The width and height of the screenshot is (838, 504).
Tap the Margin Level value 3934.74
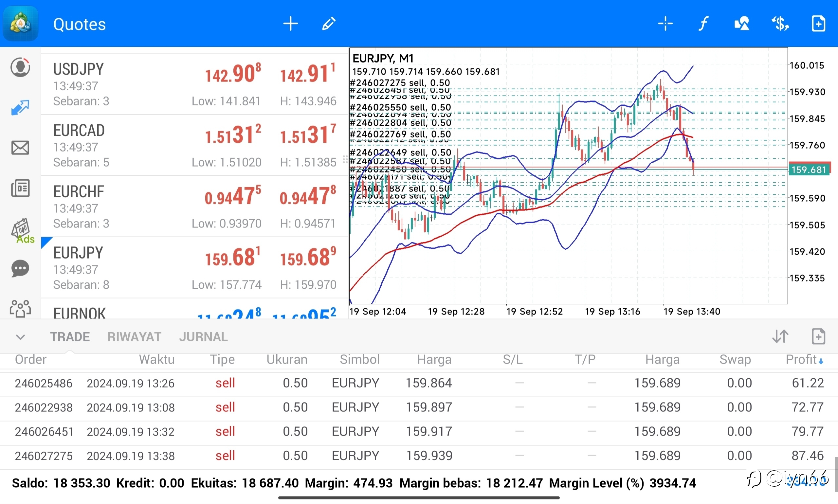673,483
